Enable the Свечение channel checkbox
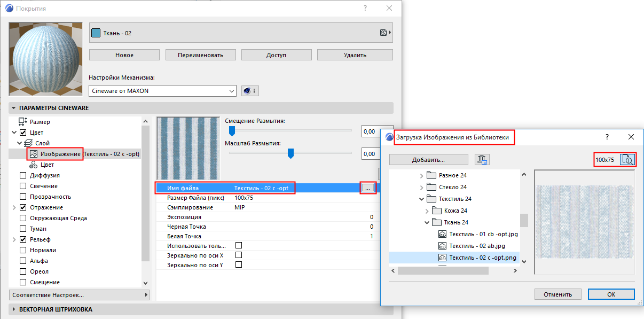 pos(23,186)
